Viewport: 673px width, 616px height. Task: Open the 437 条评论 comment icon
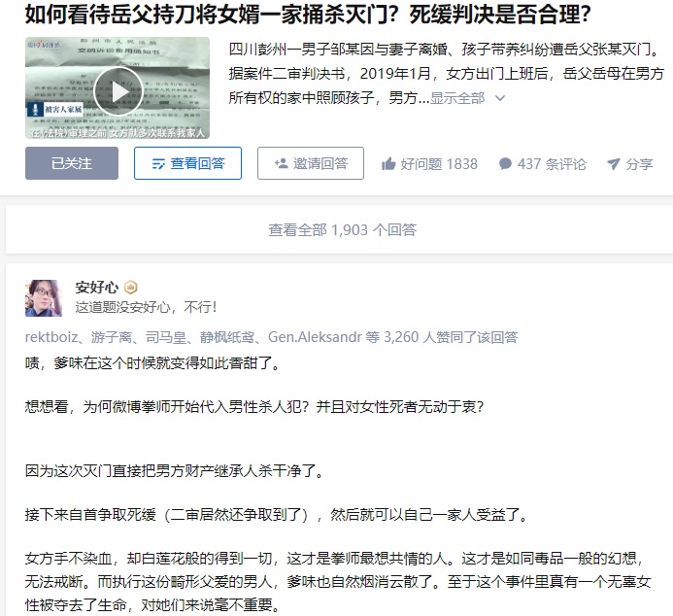pyautogui.click(x=506, y=164)
